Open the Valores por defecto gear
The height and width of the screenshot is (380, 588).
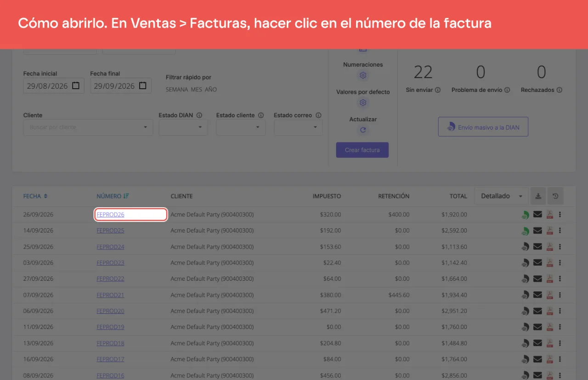coord(363,102)
